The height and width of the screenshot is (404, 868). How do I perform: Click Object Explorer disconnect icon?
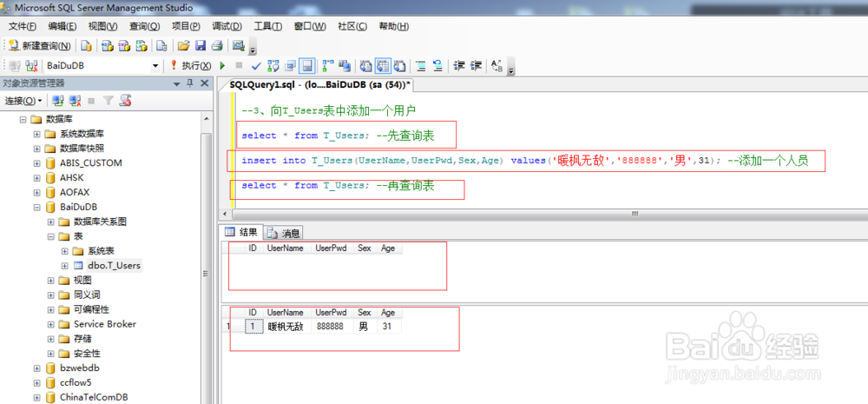(75, 101)
